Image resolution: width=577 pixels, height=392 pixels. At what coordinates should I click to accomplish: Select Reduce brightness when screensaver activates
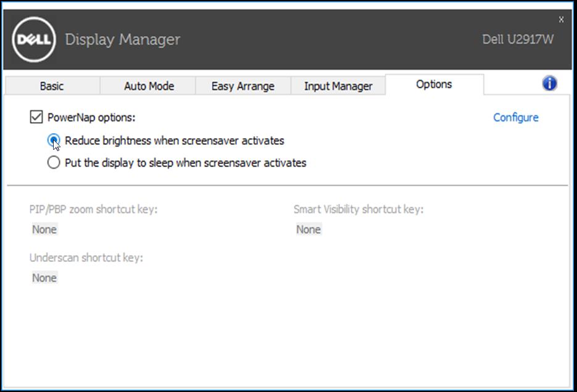(53, 141)
